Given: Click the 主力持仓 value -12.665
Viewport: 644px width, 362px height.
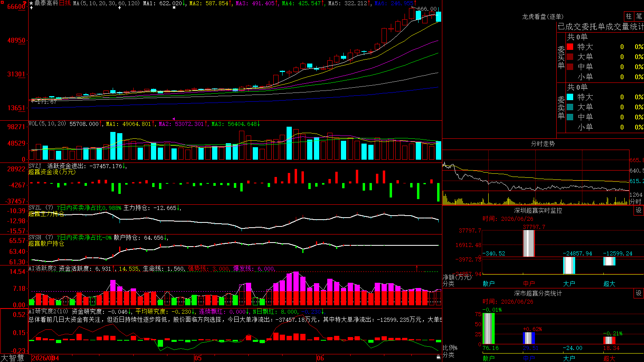Looking at the screenshot, I should pyautogui.click(x=166, y=208).
